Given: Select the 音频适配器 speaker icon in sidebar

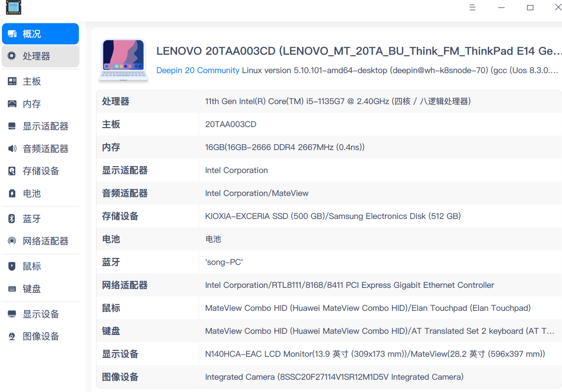Looking at the screenshot, I should pos(12,149).
